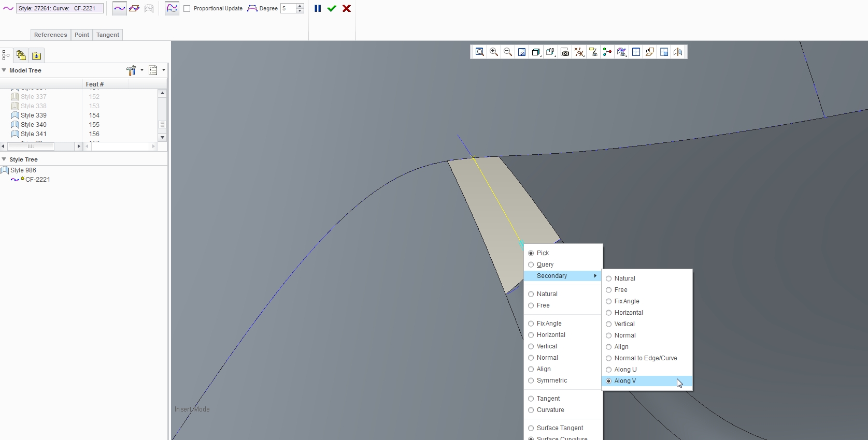Image resolution: width=868 pixels, height=440 pixels.
Task: Select Style 339 in model tree
Action: pos(34,115)
